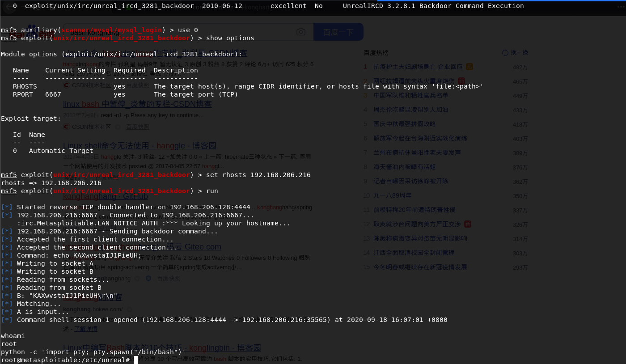
Task: Click the 'Matching...' status line
Action: click(31, 304)
